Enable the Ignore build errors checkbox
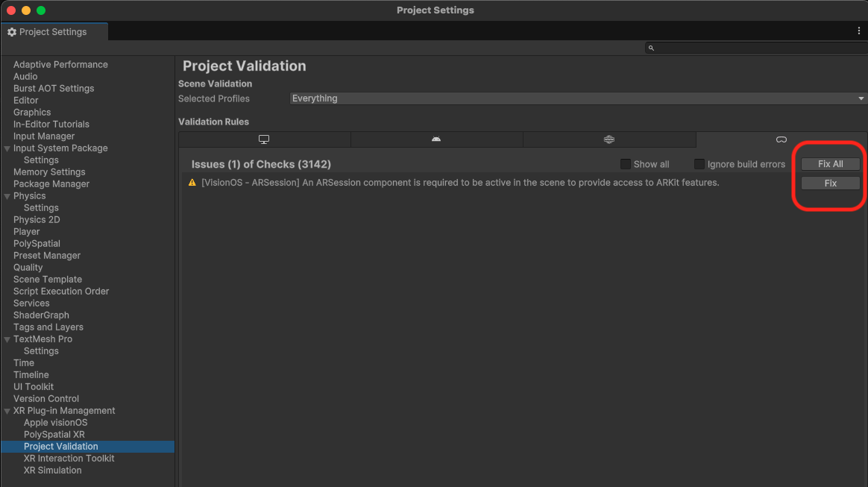The image size is (868, 487). click(699, 164)
